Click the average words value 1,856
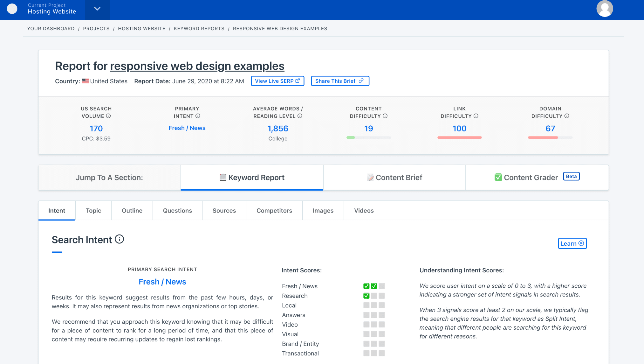644x364 pixels. click(278, 129)
